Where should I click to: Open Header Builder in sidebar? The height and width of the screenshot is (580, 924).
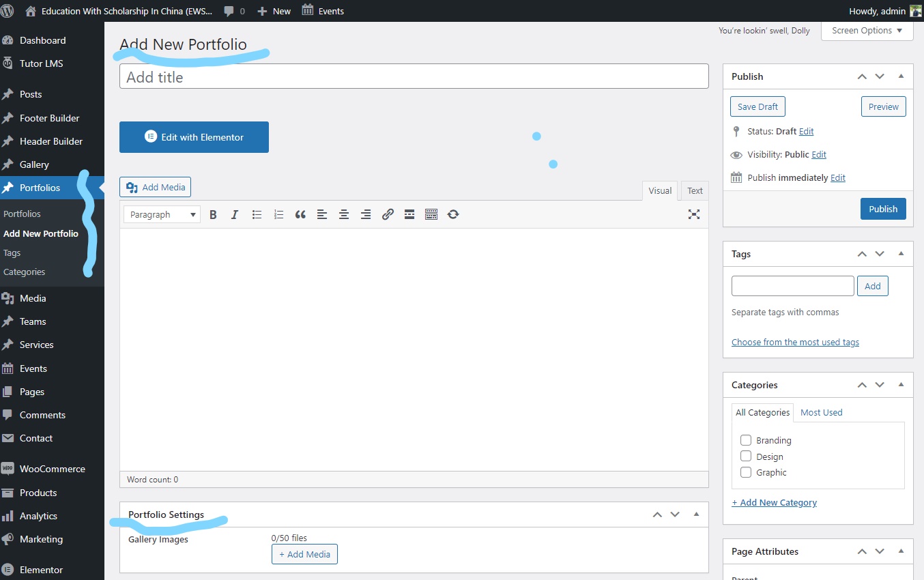[x=52, y=141]
